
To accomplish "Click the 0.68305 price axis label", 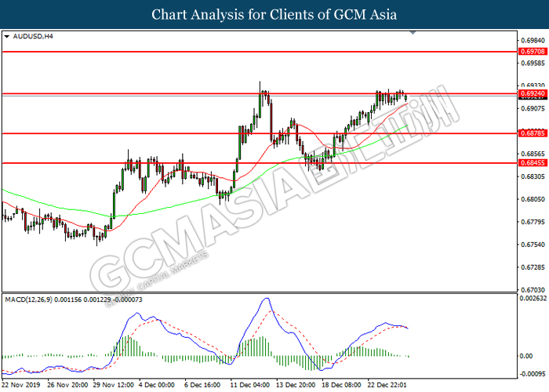I will 533,176.
